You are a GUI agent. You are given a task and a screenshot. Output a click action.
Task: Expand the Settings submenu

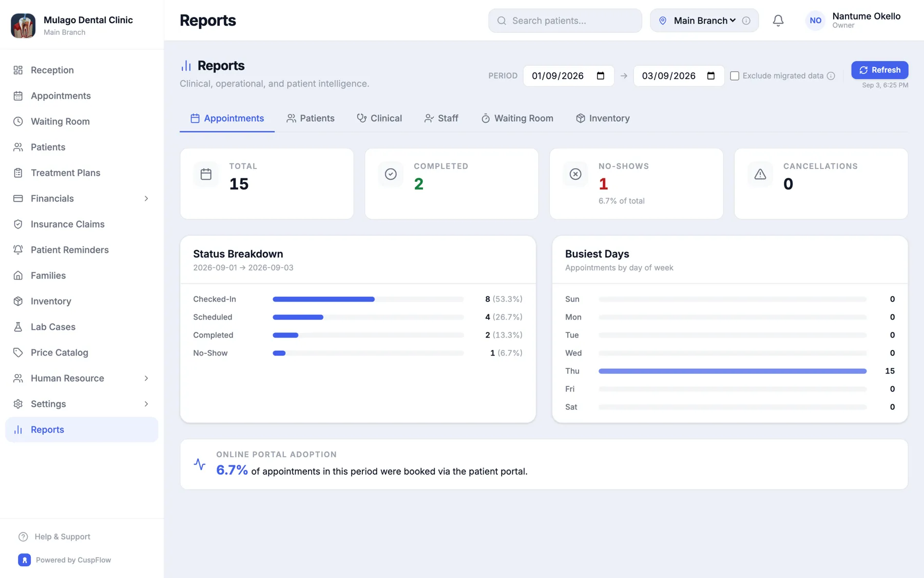146,404
